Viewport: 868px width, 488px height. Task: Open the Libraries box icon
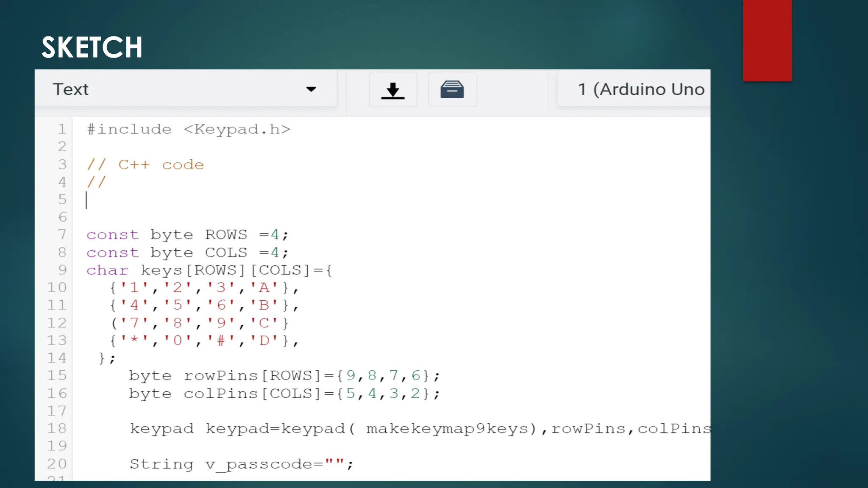click(x=452, y=90)
